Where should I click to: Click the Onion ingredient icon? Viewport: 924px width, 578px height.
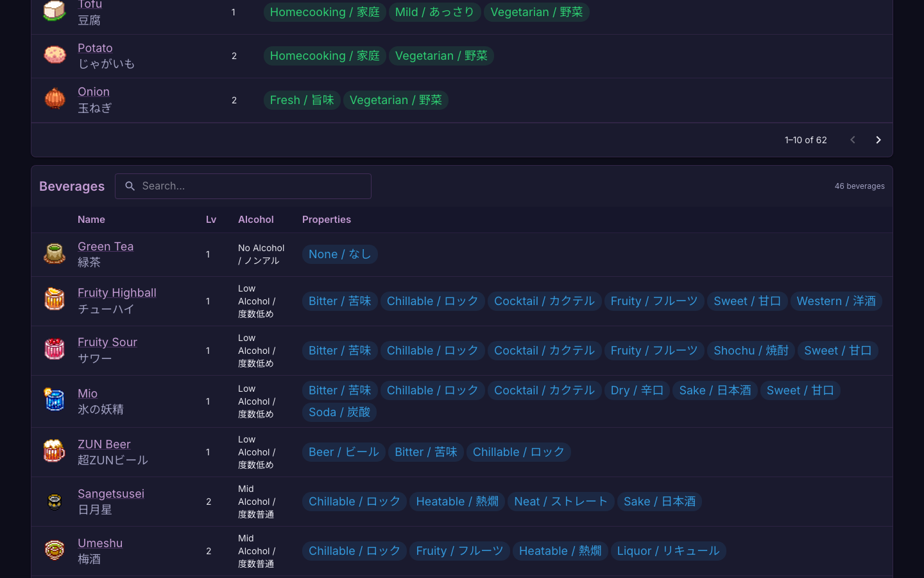(55, 100)
